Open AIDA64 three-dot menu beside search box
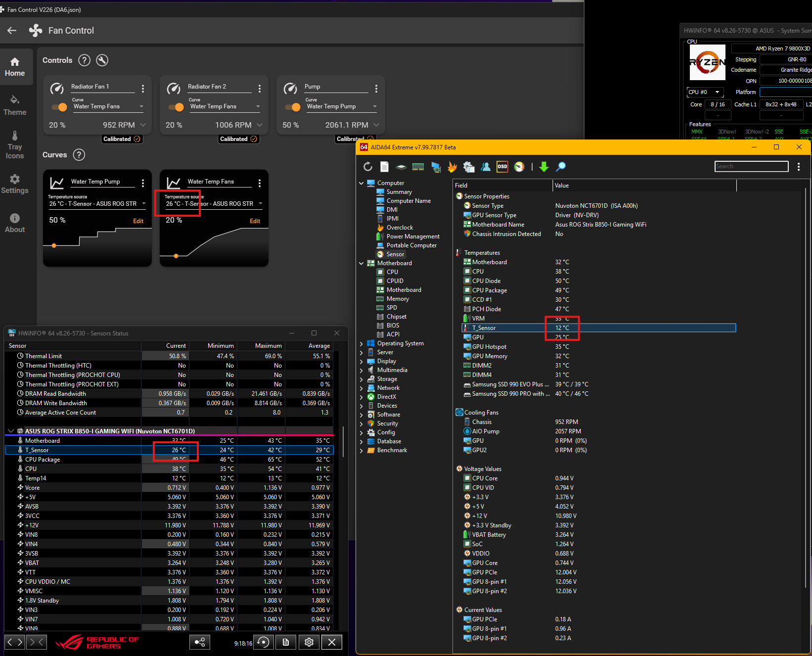Image resolution: width=812 pixels, height=656 pixels. pyautogui.click(x=799, y=167)
